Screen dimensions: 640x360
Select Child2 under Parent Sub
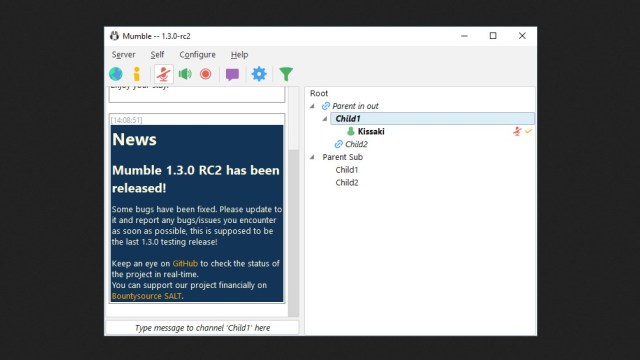347,182
